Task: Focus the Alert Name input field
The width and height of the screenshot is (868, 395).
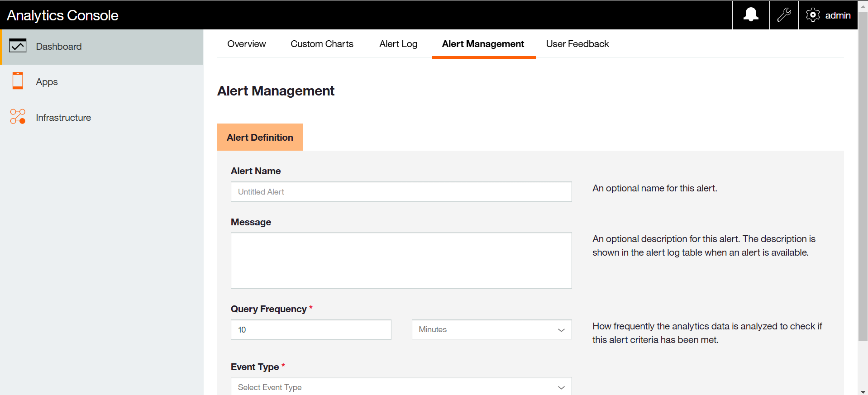Action: pyautogui.click(x=401, y=192)
